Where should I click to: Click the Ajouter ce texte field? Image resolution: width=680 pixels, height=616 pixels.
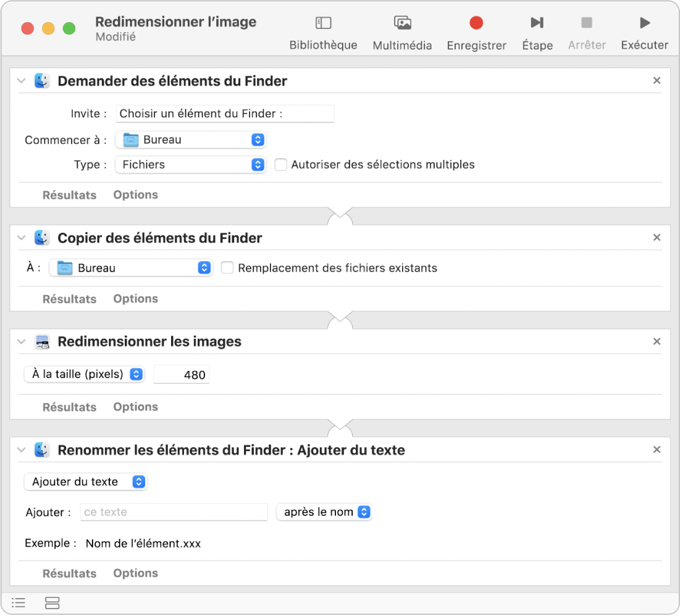(174, 512)
